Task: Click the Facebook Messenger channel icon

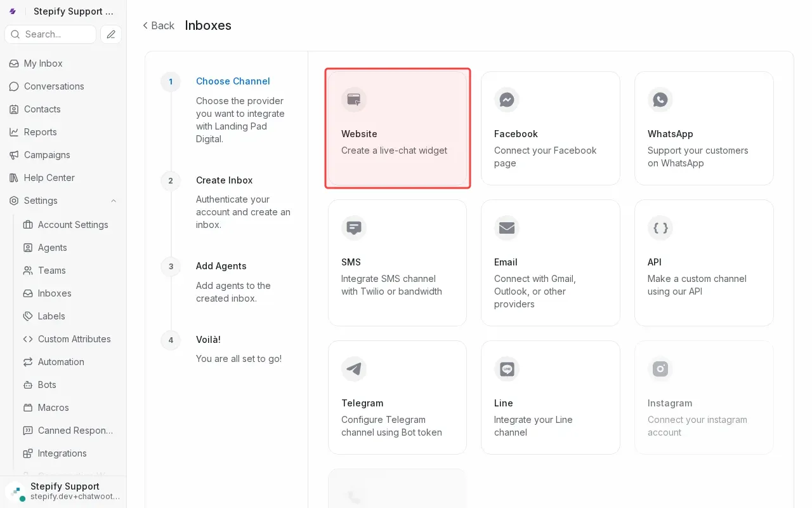Action: [x=507, y=100]
